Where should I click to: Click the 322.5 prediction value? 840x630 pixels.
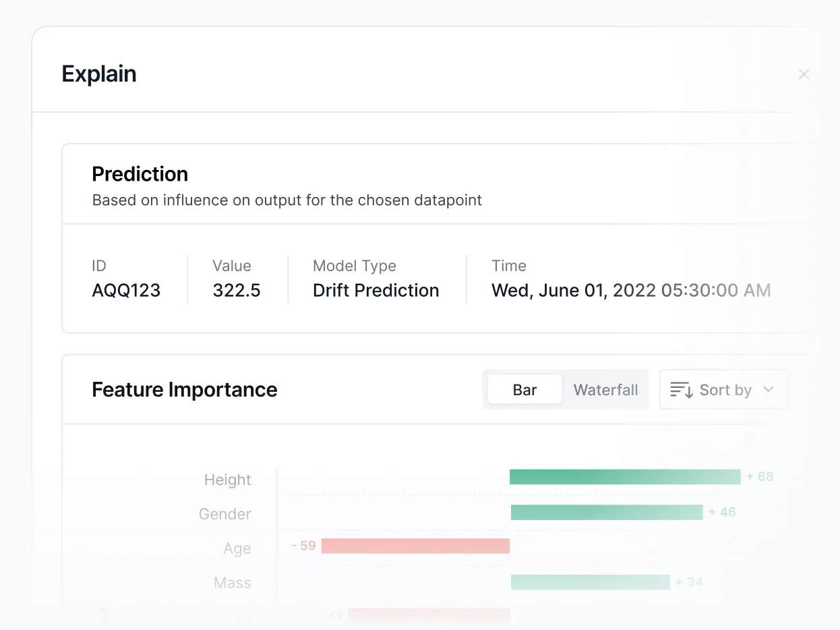[x=236, y=291]
